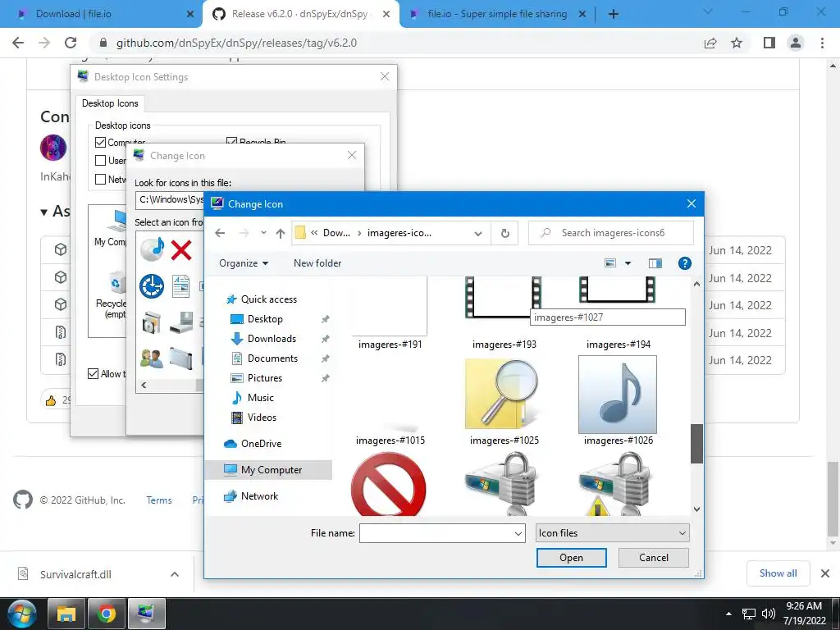840x630 pixels.
Task: Open file dialog help icon
Action: [x=684, y=263]
